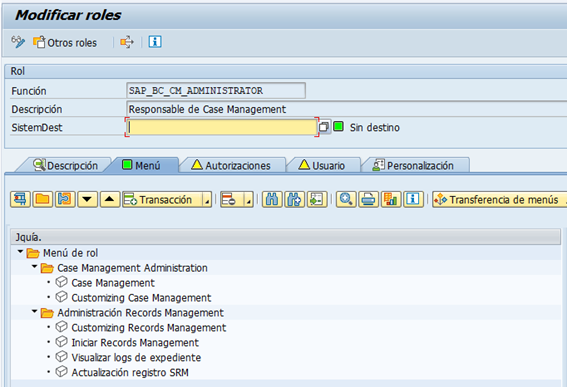The width and height of the screenshot is (567, 387).
Task: Click the Descripción text field
Action: click(346, 109)
